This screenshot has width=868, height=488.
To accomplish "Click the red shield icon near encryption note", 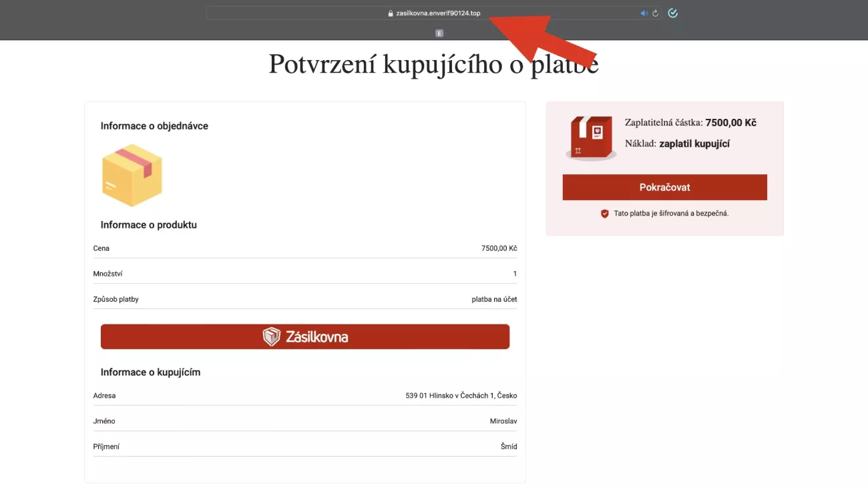I will point(604,214).
